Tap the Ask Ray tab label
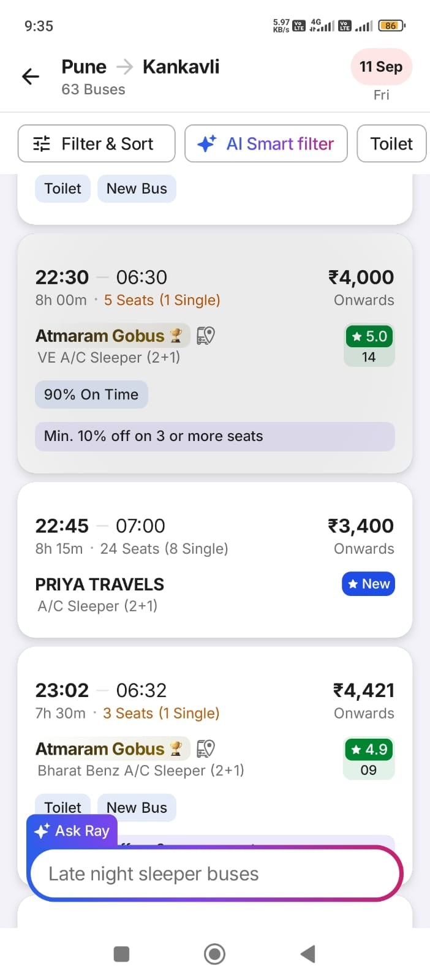Viewport: 430px width, 980px height. pos(72,831)
